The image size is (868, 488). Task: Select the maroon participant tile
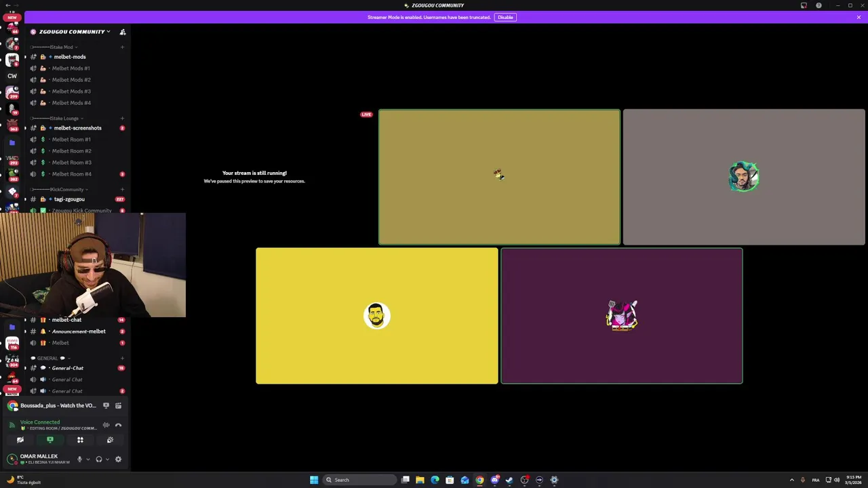pyautogui.click(x=622, y=316)
